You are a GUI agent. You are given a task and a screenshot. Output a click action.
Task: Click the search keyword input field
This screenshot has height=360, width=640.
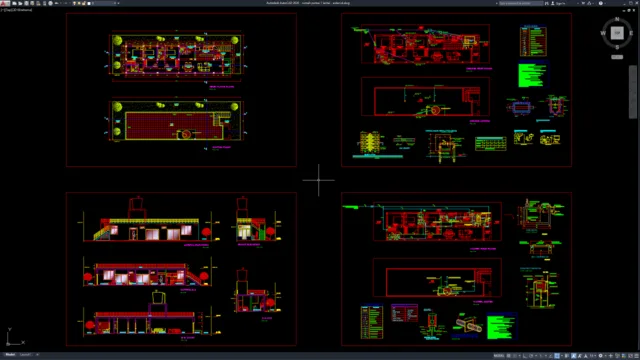click(521, 3)
